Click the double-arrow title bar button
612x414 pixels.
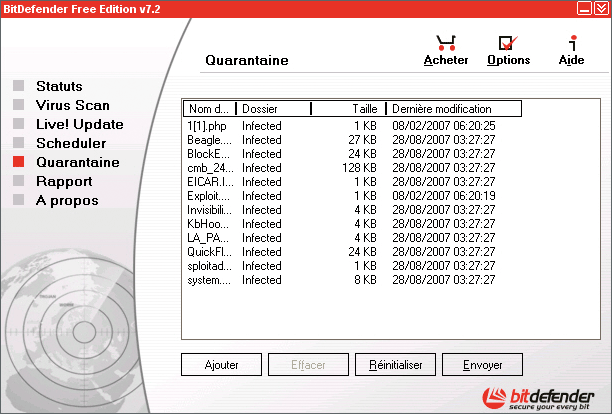tap(601, 8)
